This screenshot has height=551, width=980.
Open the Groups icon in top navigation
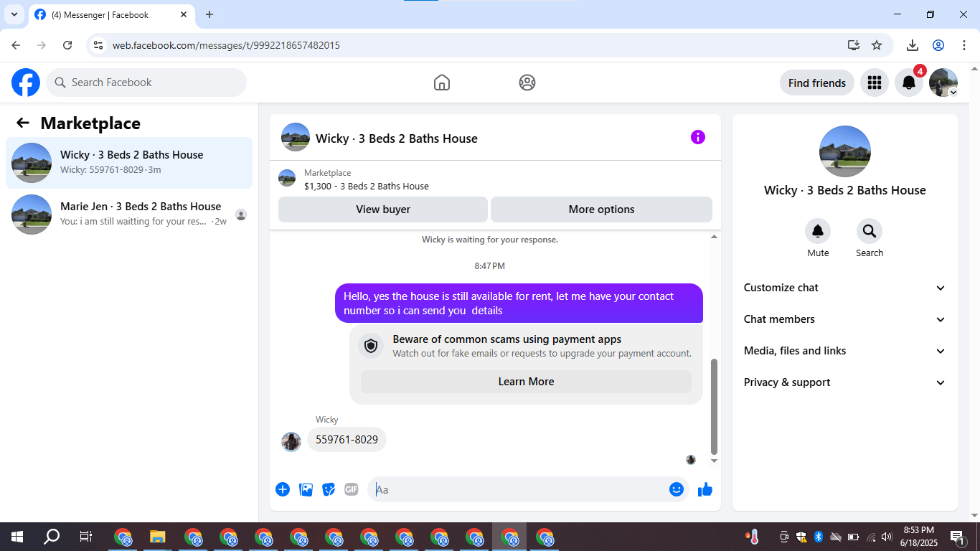tap(527, 83)
